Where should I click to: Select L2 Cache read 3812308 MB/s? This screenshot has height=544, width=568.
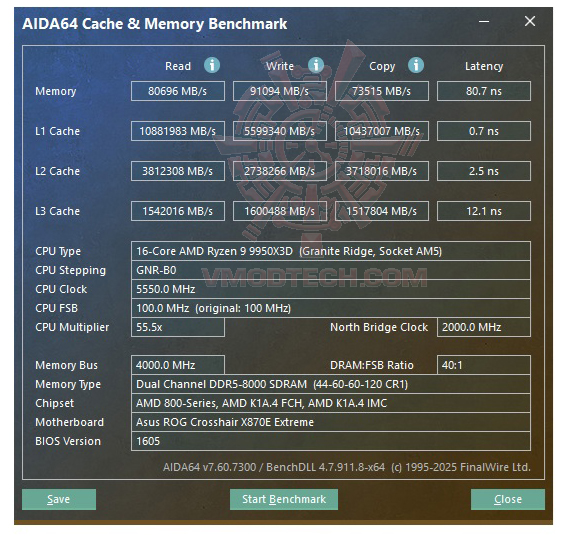(x=178, y=171)
